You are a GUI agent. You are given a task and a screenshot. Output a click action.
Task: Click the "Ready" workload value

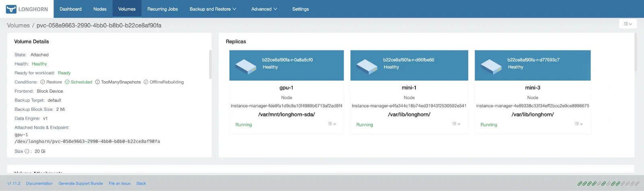pos(64,73)
